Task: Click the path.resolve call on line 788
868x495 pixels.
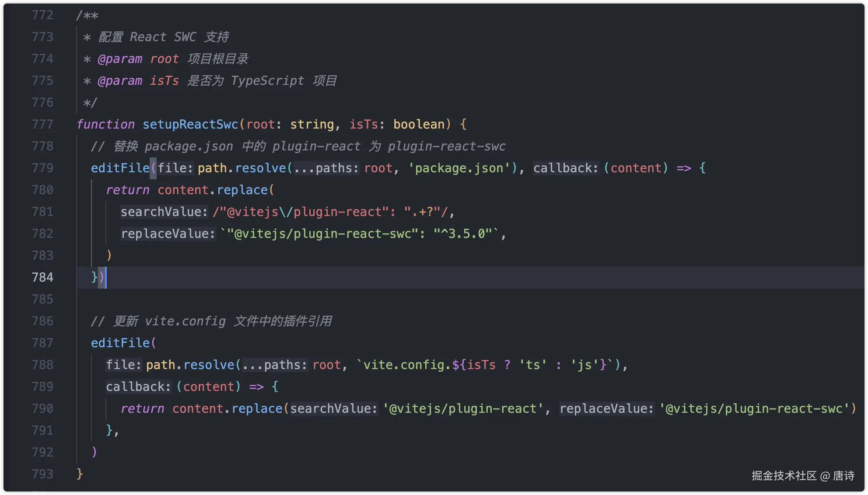Action: tap(190, 365)
